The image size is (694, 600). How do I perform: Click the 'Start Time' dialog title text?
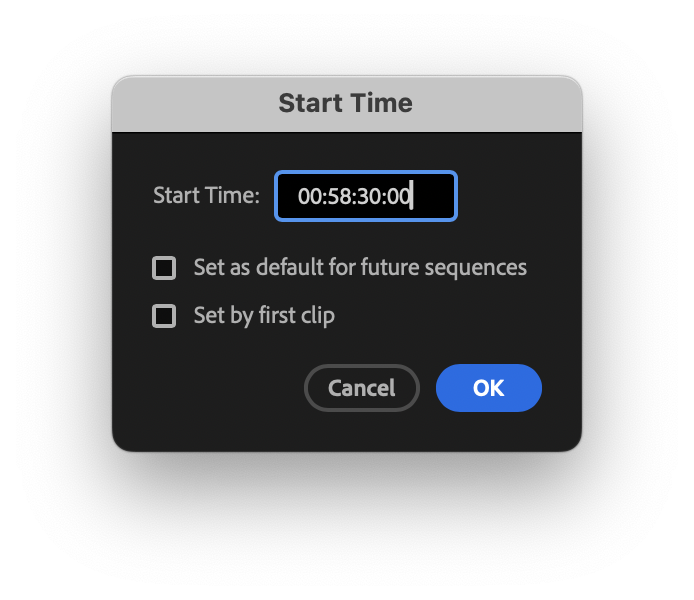point(346,103)
